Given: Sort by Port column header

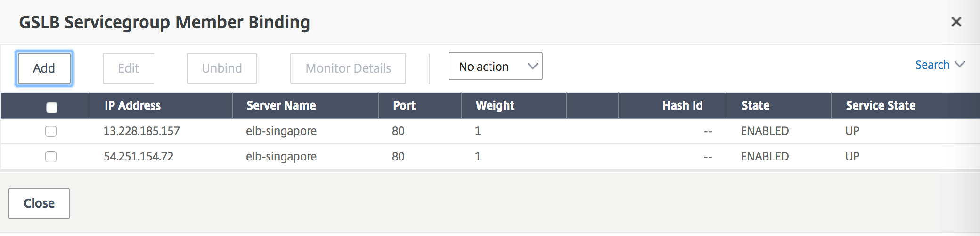Looking at the screenshot, I should (404, 106).
